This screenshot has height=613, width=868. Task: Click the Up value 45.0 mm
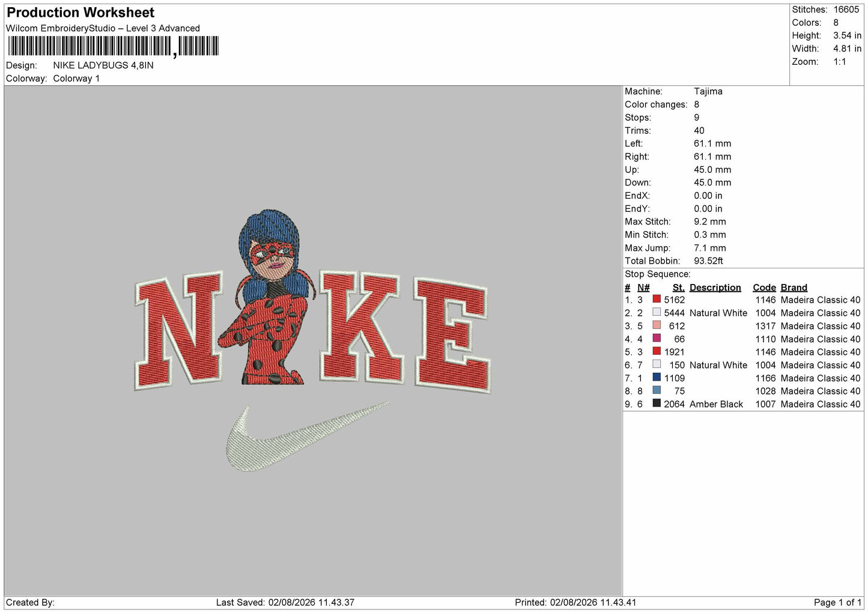(x=712, y=169)
